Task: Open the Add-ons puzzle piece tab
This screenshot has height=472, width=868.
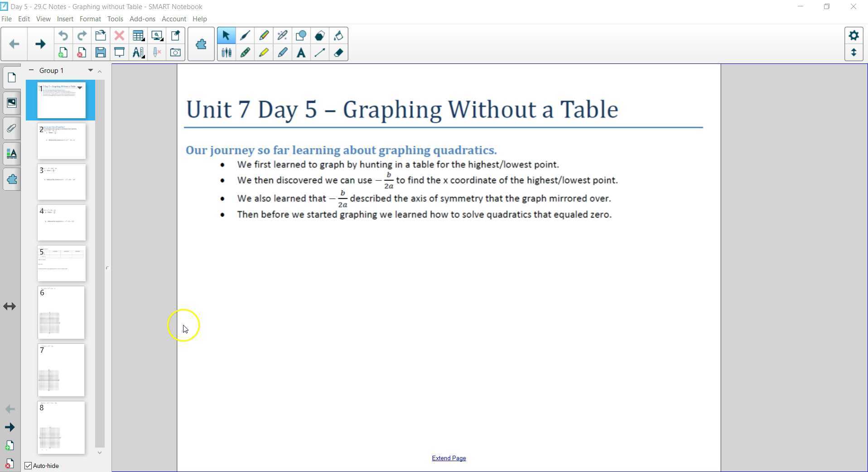Action: pos(11,179)
